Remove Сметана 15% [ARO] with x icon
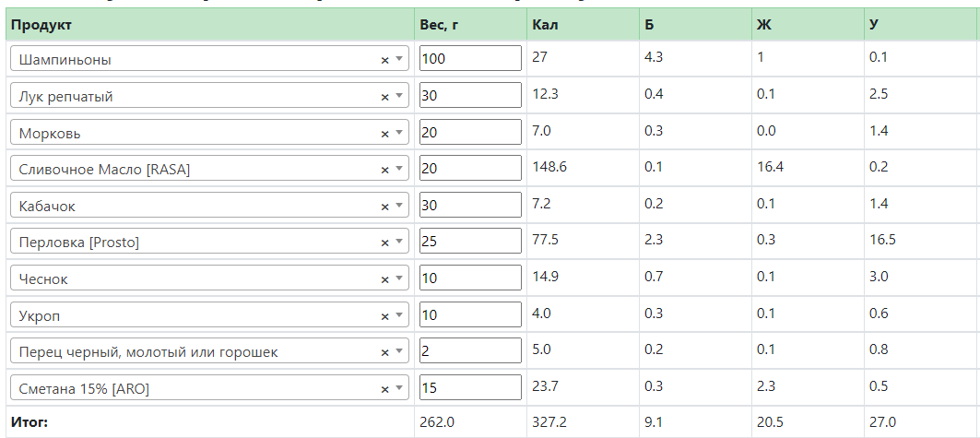 [385, 390]
